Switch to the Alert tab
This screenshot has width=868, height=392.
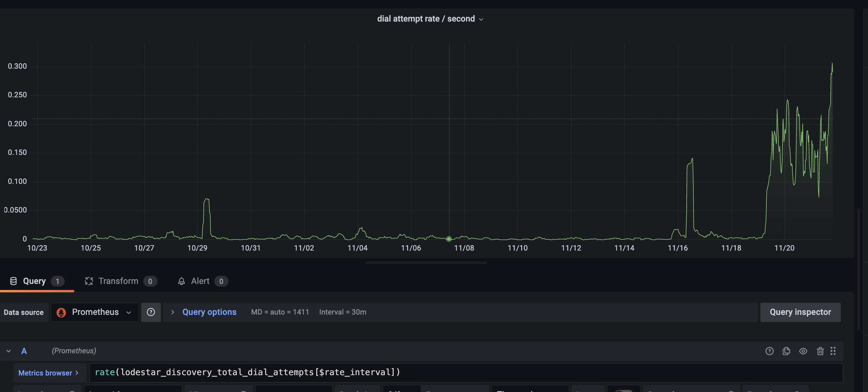200,281
